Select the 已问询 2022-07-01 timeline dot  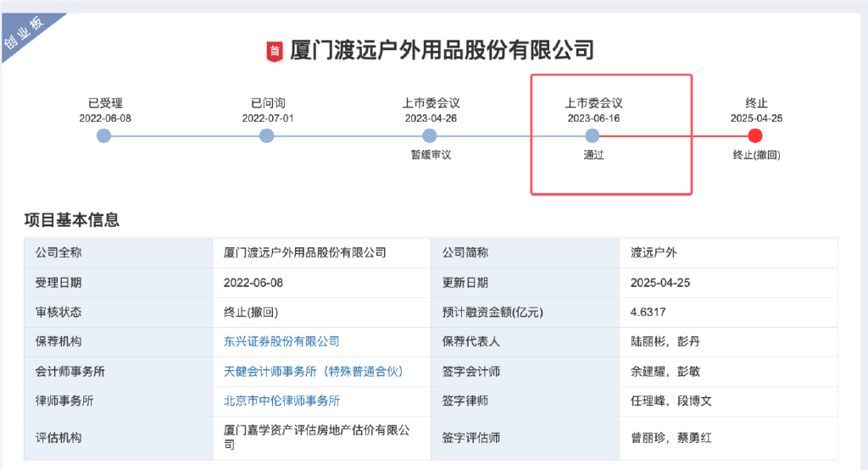266,135
